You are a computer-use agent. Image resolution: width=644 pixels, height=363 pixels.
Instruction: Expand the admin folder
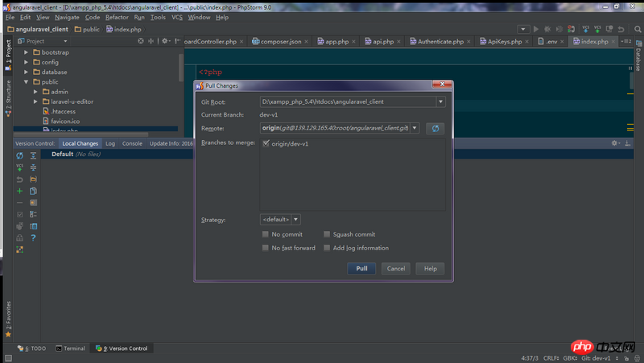35,92
